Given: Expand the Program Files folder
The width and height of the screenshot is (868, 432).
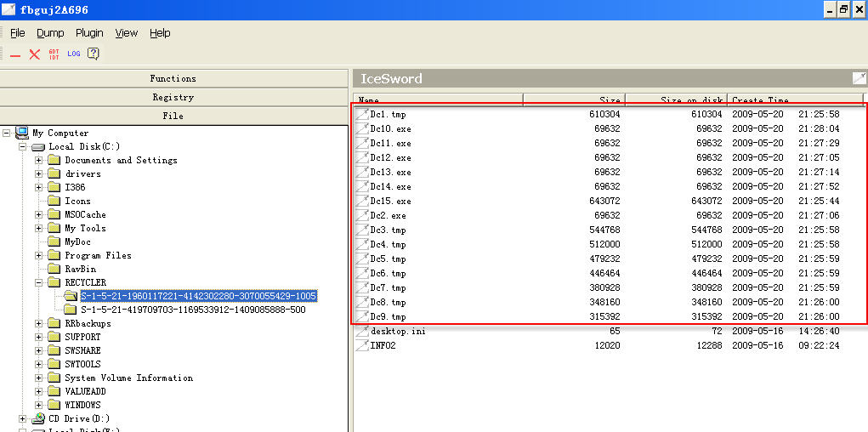Looking at the screenshot, I should 39,255.
